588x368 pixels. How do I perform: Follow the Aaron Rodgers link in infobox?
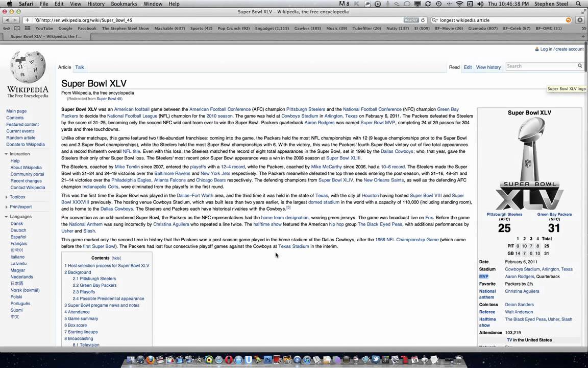click(520, 277)
